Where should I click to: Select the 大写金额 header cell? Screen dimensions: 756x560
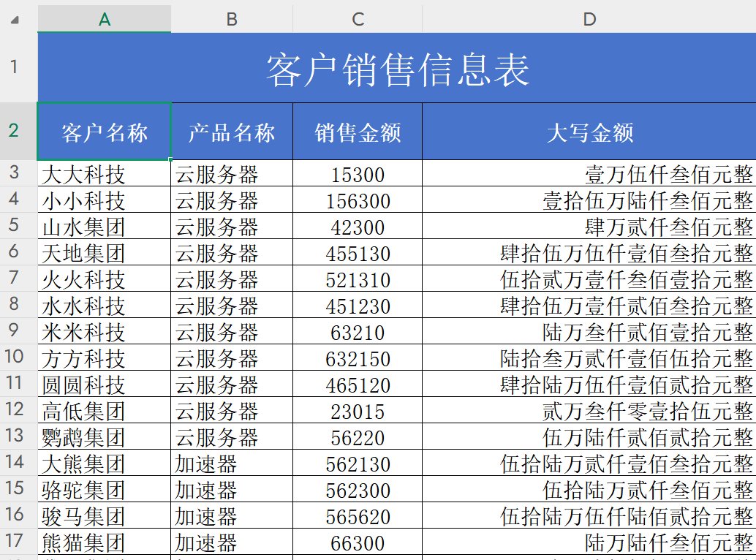click(589, 132)
